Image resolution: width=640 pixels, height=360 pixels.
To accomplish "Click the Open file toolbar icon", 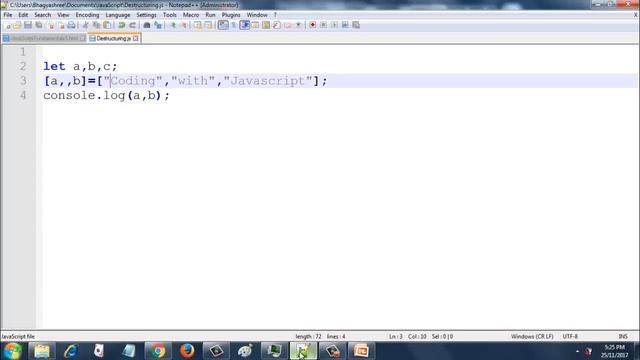I will (17, 25).
